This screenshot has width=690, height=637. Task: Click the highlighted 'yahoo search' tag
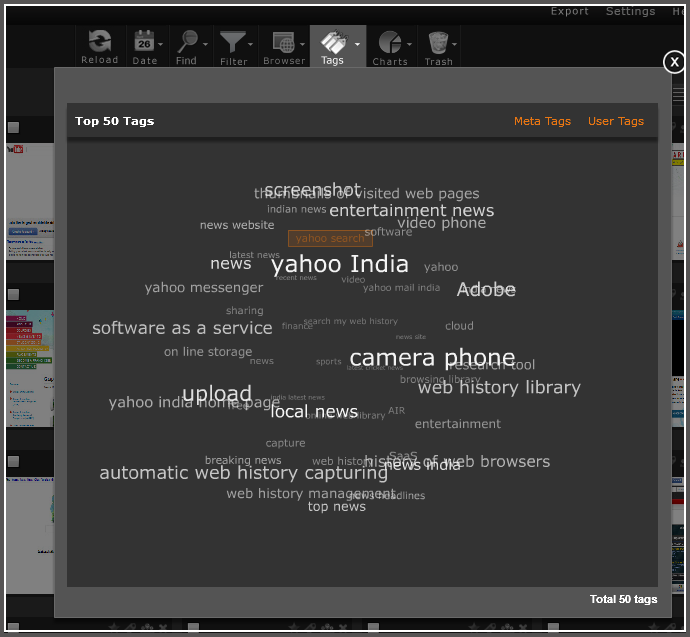point(330,238)
